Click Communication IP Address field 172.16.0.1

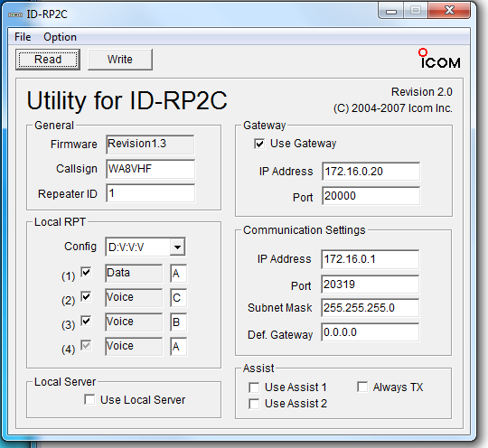click(x=370, y=259)
